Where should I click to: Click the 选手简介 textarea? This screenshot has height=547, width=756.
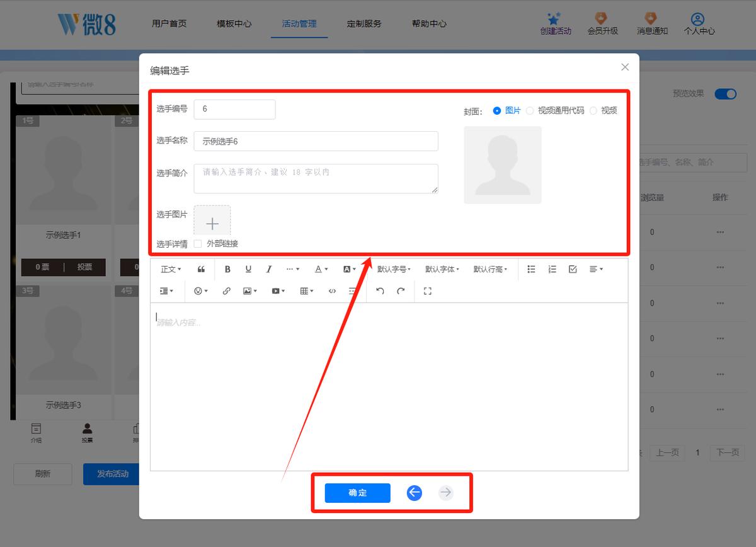pyautogui.click(x=316, y=178)
